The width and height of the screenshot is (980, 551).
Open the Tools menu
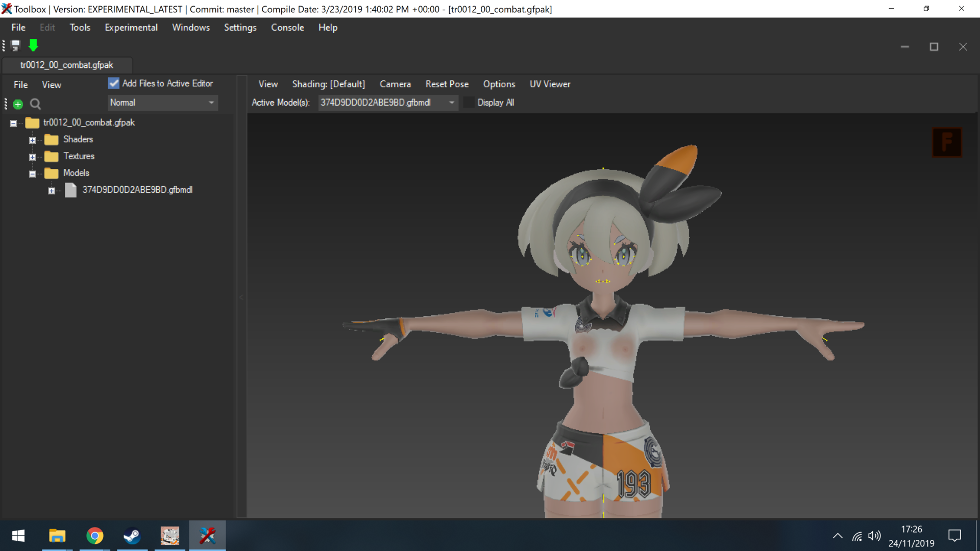[80, 28]
